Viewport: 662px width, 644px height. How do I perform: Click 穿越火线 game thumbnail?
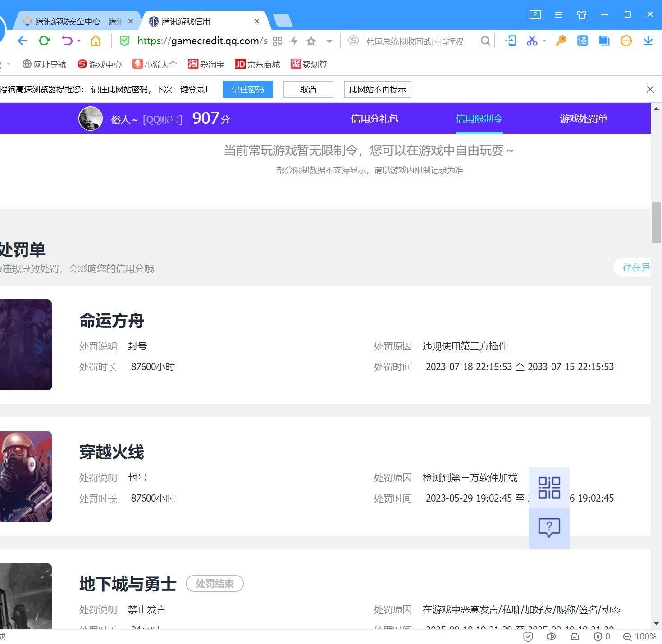26,477
